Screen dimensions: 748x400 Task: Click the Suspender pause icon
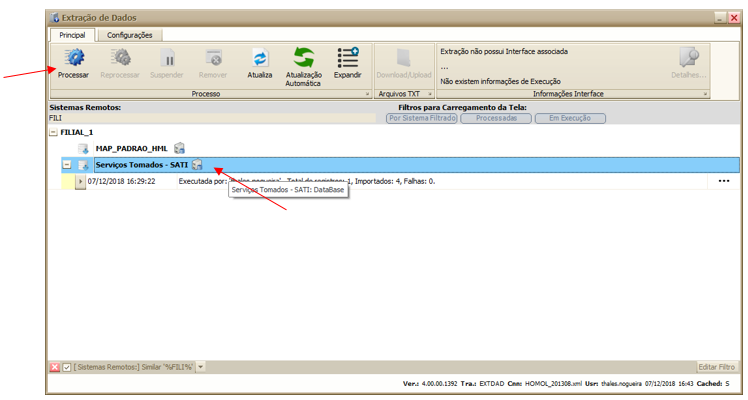167,58
